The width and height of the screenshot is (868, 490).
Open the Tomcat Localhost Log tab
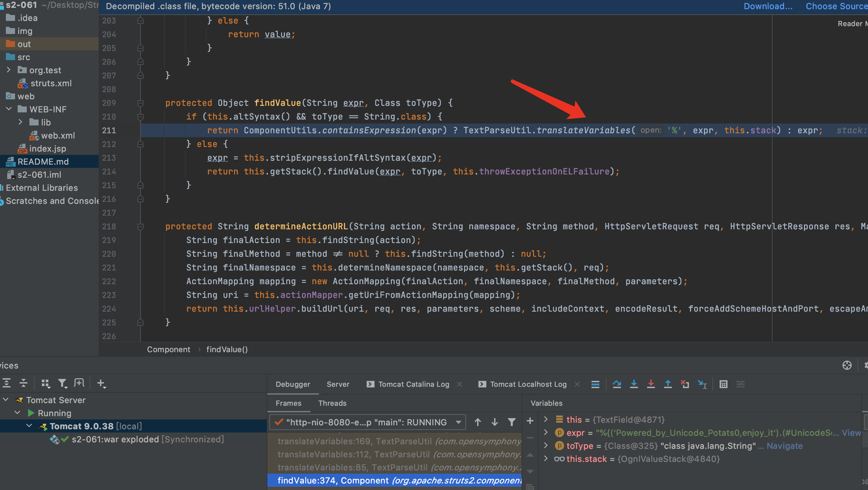pos(528,384)
